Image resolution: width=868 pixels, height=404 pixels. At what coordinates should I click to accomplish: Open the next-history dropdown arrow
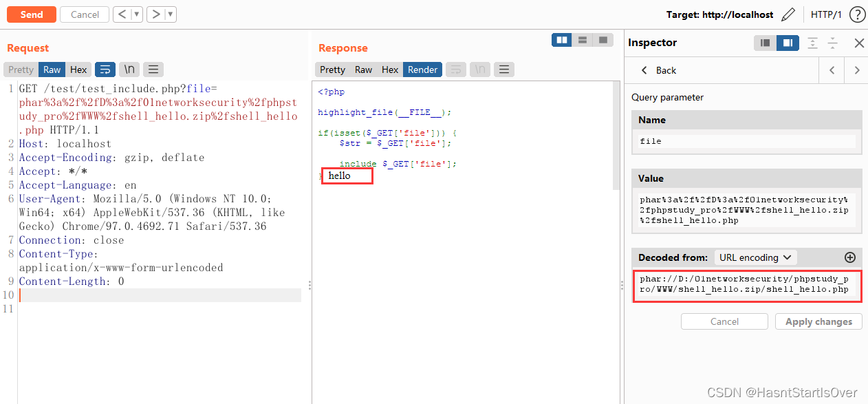[171, 14]
